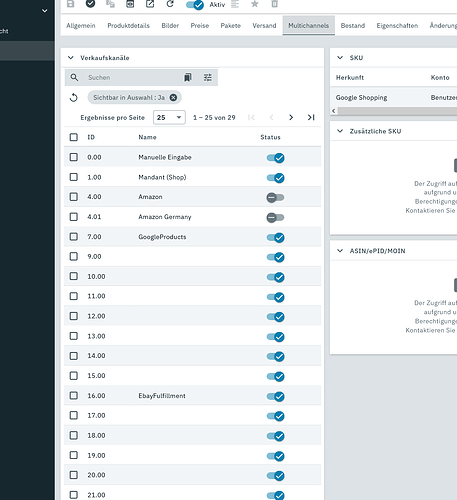Click the copy item icon in toolbar
Screen dimensions: 457x500
click(x=110, y=4)
